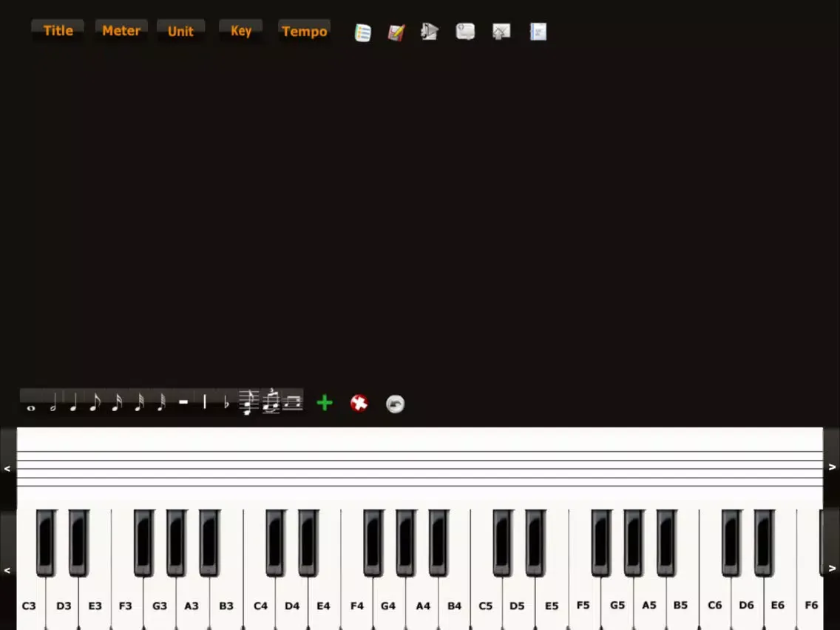Click the grey speech bubble icon
The height and width of the screenshot is (630, 840).
click(x=465, y=32)
